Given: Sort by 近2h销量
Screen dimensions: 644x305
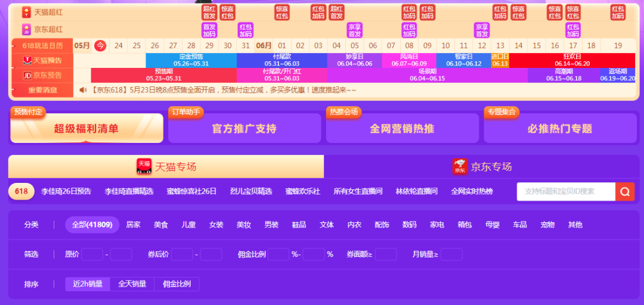Looking at the screenshot, I should [x=88, y=284].
